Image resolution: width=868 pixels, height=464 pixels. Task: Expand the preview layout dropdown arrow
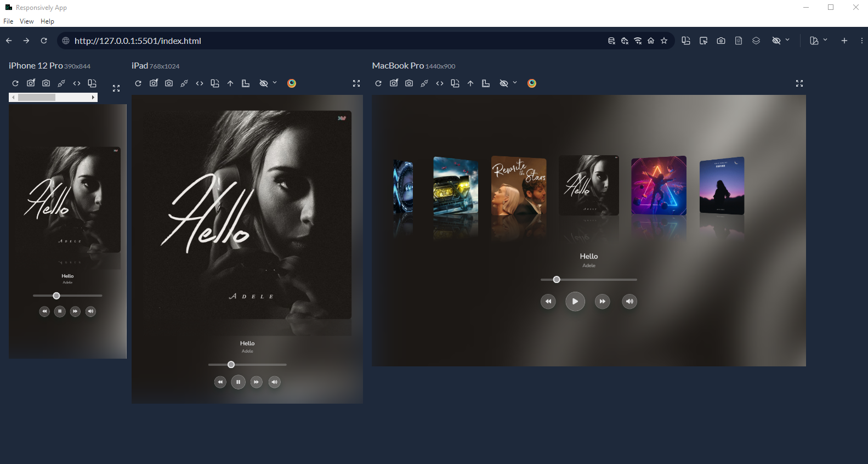825,40
